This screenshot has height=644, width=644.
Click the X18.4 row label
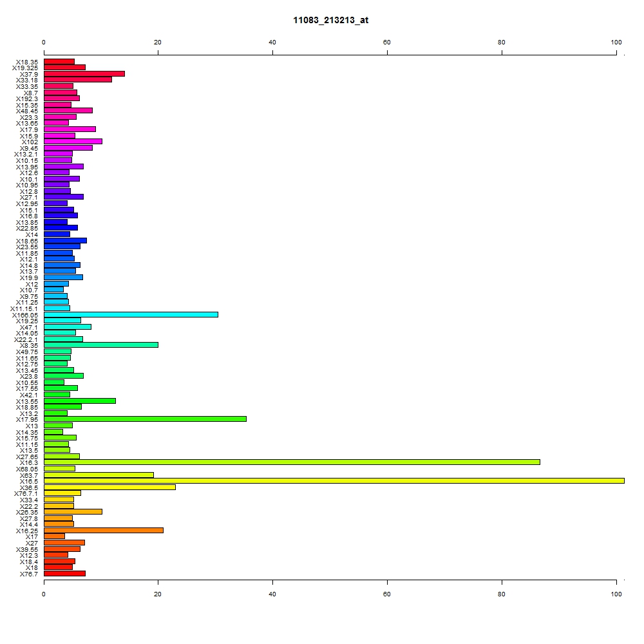(x=29, y=562)
